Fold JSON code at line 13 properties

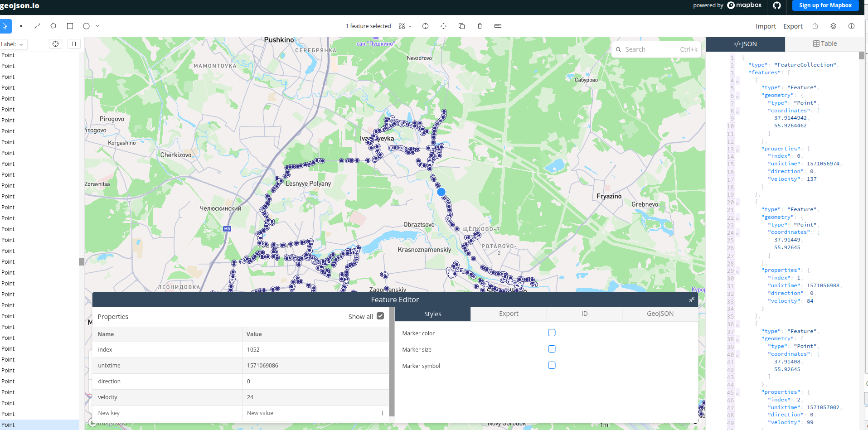pyautogui.click(x=737, y=150)
